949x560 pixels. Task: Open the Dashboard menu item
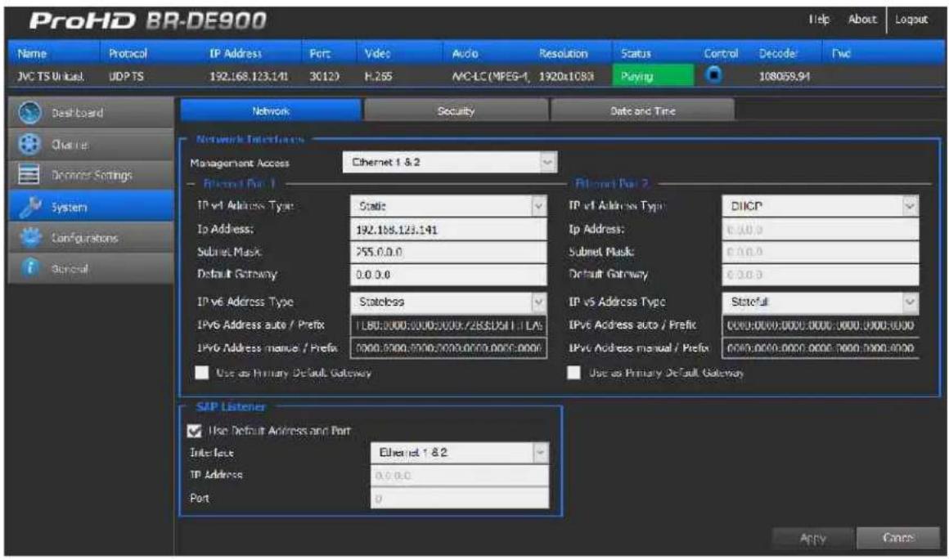pos(91,113)
